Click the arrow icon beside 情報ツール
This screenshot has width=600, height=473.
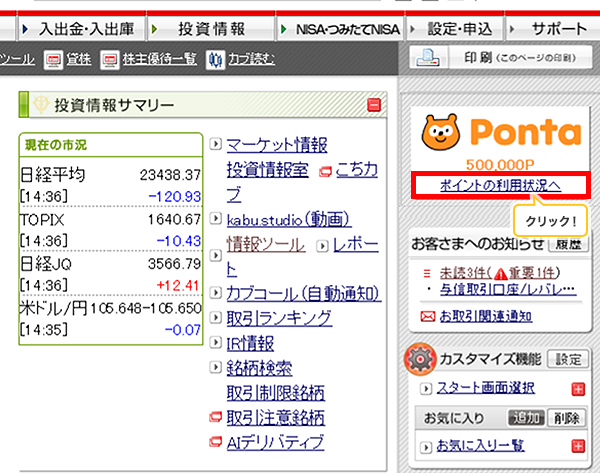(216, 255)
